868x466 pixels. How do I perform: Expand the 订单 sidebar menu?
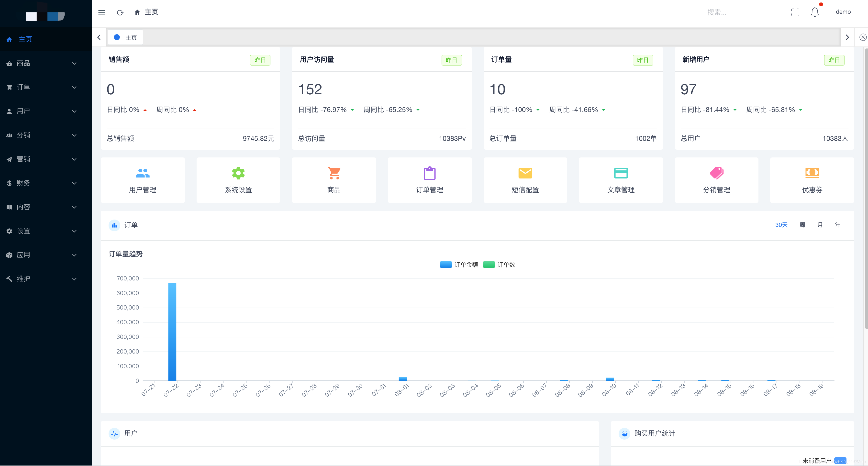click(x=46, y=87)
